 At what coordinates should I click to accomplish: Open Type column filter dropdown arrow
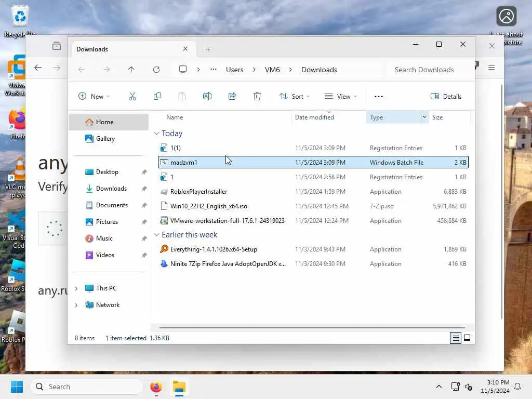pyautogui.click(x=424, y=117)
